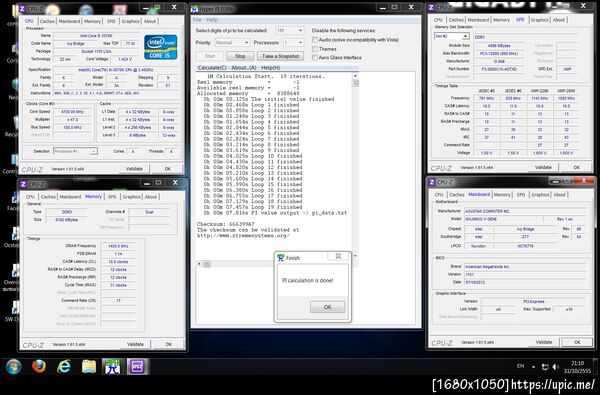Open Graphics tab in the MAXIMUS V GENE window

click(540, 195)
